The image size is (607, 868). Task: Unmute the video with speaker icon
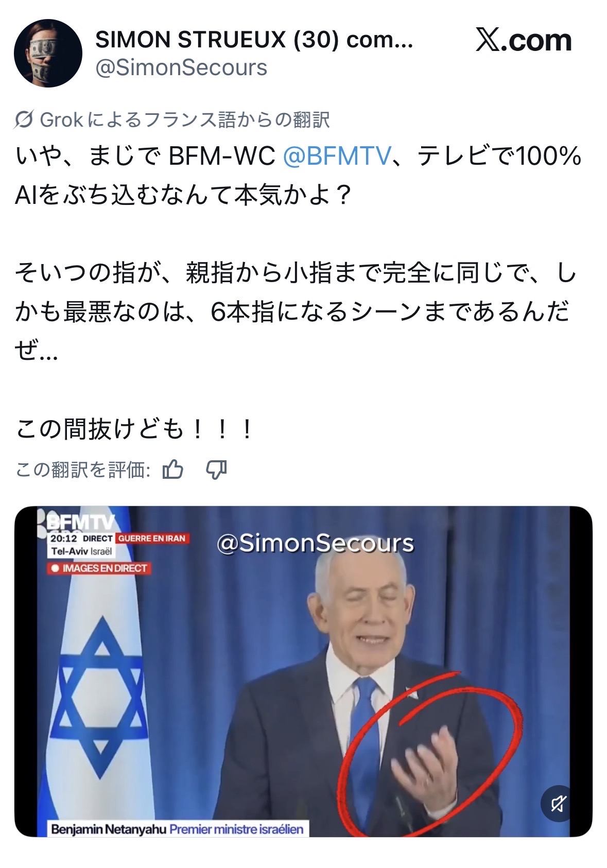(559, 803)
